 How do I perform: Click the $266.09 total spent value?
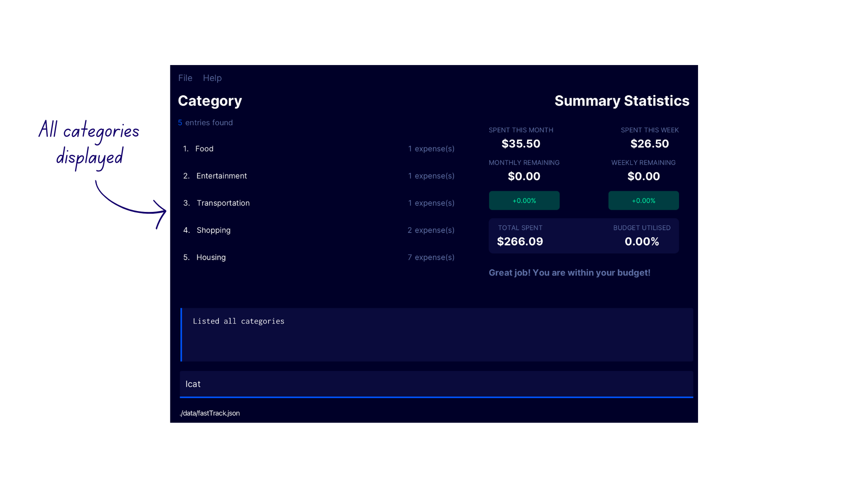pyautogui.click(x=520, y=241)
